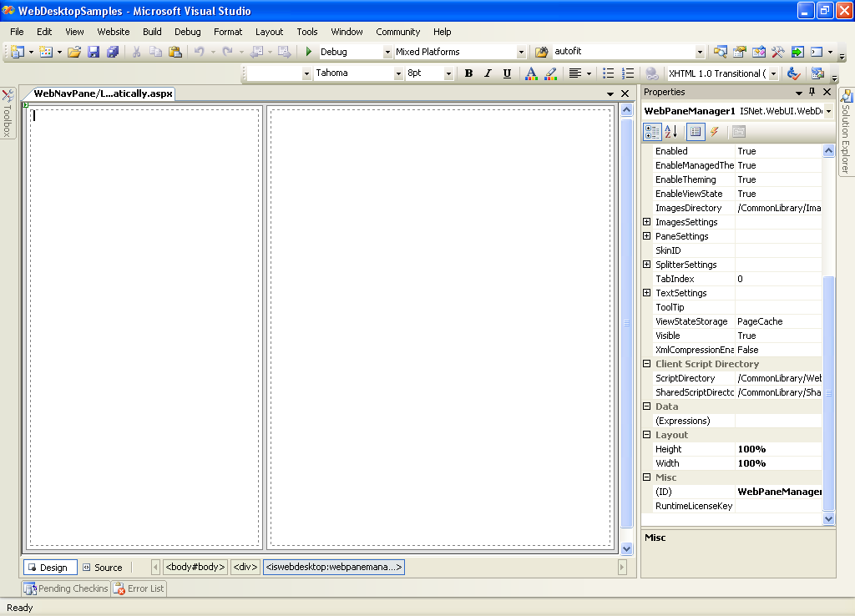Image resolution: width=855 pixels, height=616 pixels.
Task: Click the Open File folder icon
Action: click(x=74, y=52)
